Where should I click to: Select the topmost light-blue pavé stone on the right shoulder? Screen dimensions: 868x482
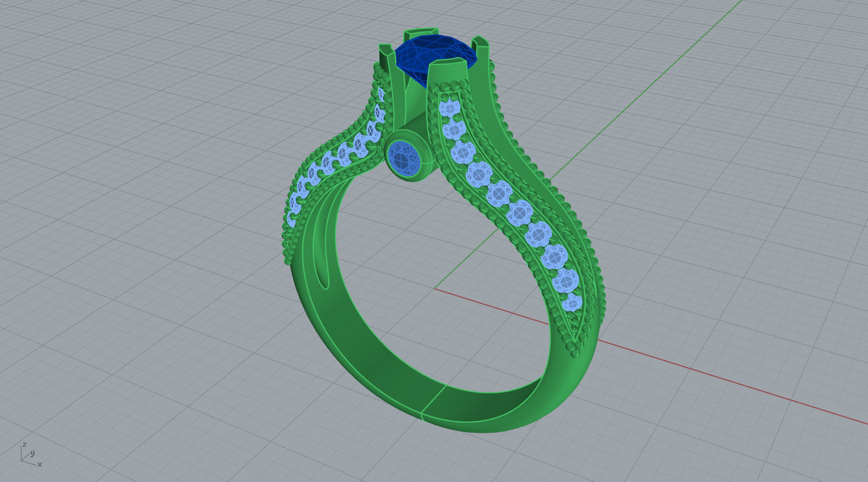click(450, 109)
